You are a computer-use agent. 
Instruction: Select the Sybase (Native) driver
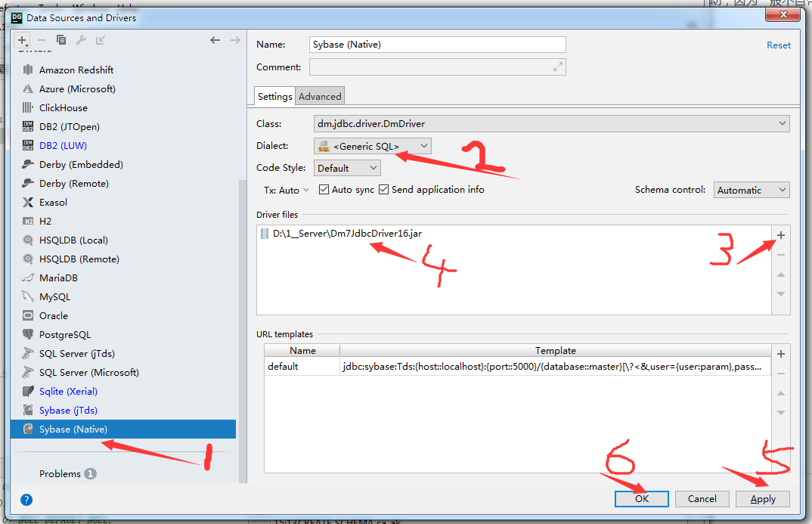point(123,429)
